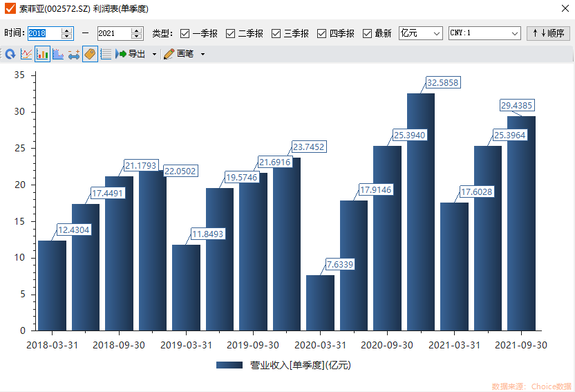Focus the end year field showing 2021
575x392 pixels.
(x=113, y=33)
